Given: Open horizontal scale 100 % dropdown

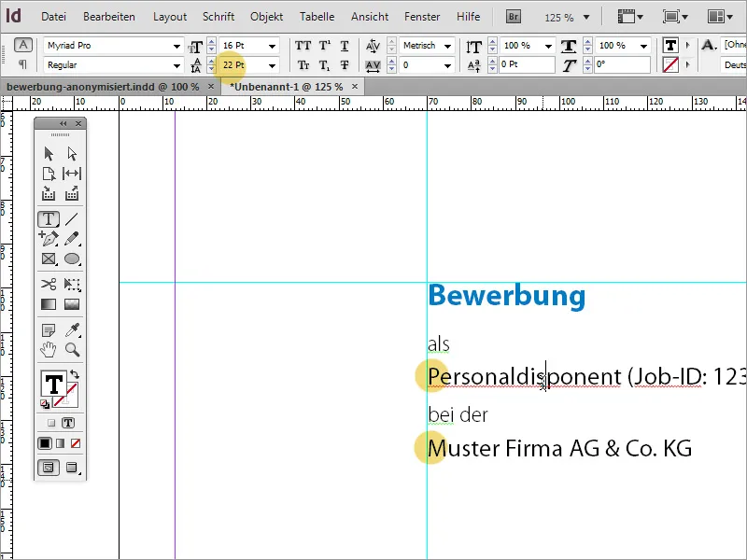Looking at the screenshot, I should [x=643, y=46].
